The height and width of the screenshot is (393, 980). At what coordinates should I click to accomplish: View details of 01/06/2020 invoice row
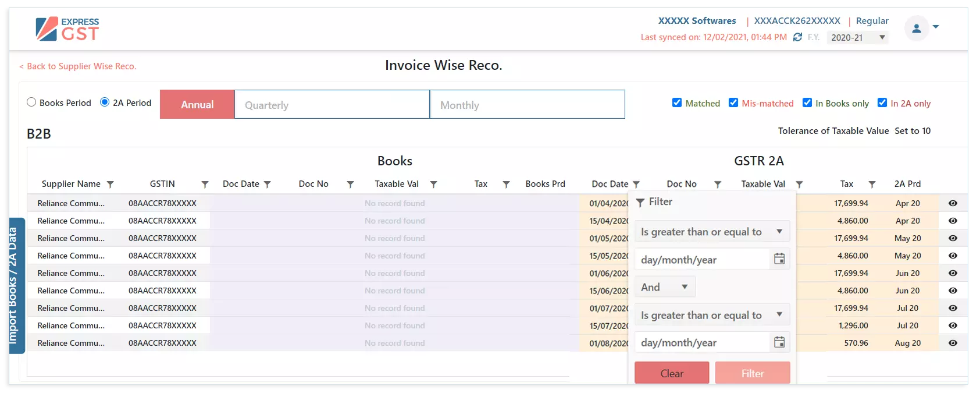tap(953, 273)
